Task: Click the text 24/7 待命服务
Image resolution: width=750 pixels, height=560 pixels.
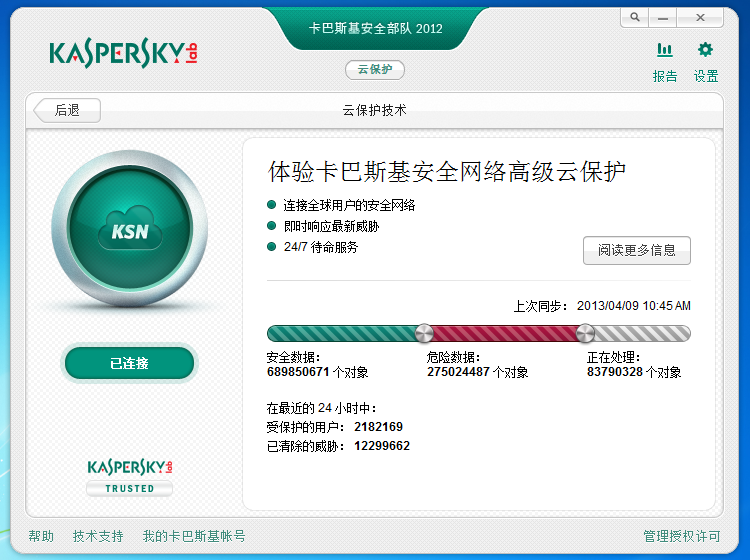Action: [x=320, y=247]
